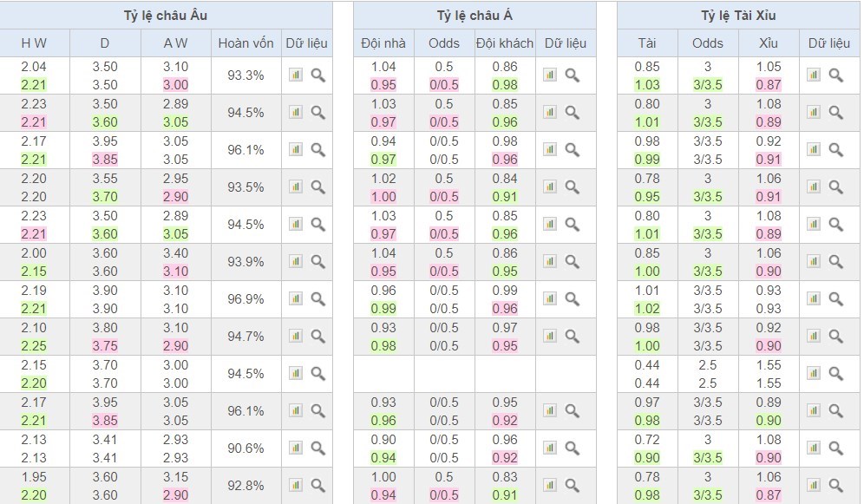Click the magnifier icon in the Tài 0.72 row
Image resolution: width=864 pixels, height=504 pixels.
835,448
